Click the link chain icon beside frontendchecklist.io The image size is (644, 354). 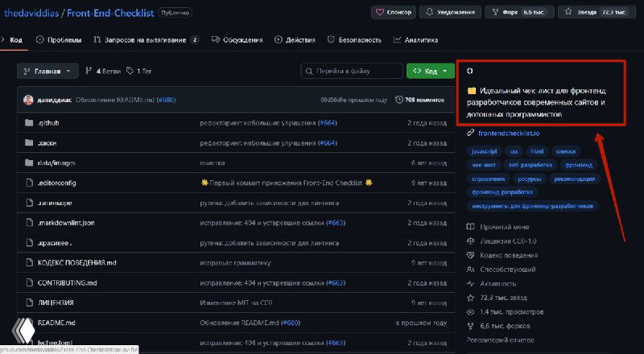coord(471,133)
